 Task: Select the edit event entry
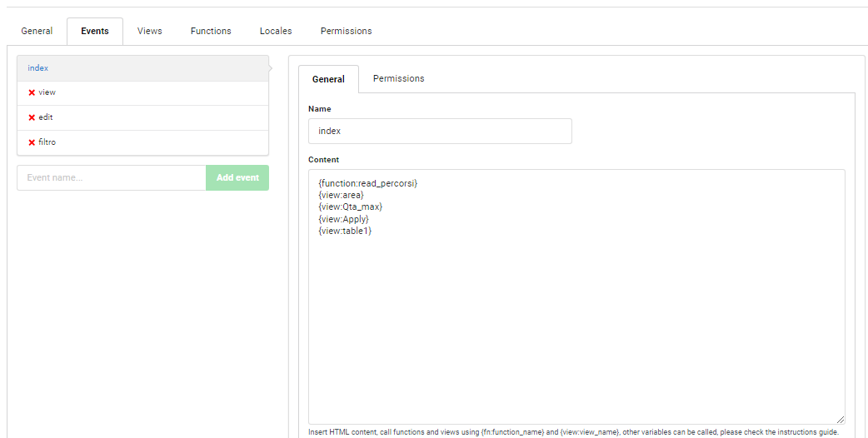142,117
